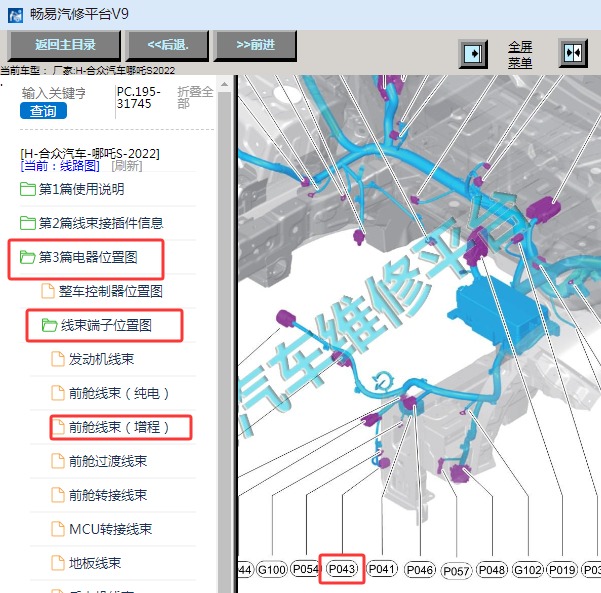This screenshot has height=593, width=601.
Task: Click the blue control module box in diagram
Action: tap(501, 315)
